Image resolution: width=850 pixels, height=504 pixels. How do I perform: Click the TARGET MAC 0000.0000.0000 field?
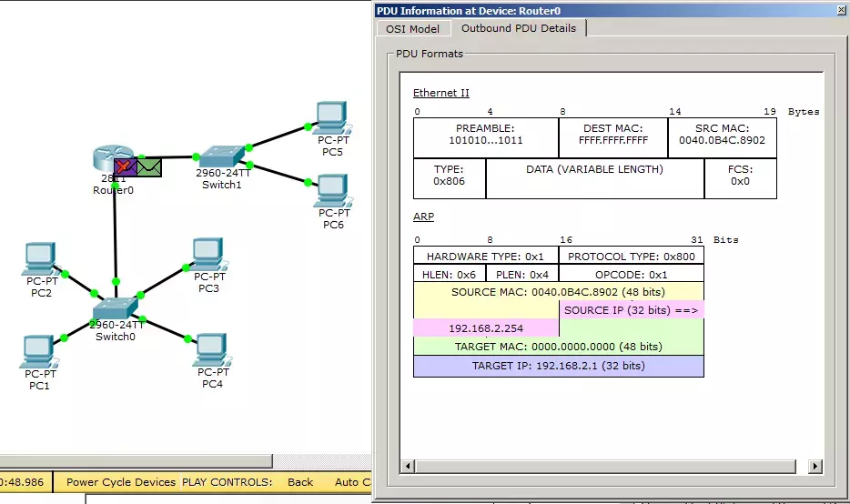[559, 347]
